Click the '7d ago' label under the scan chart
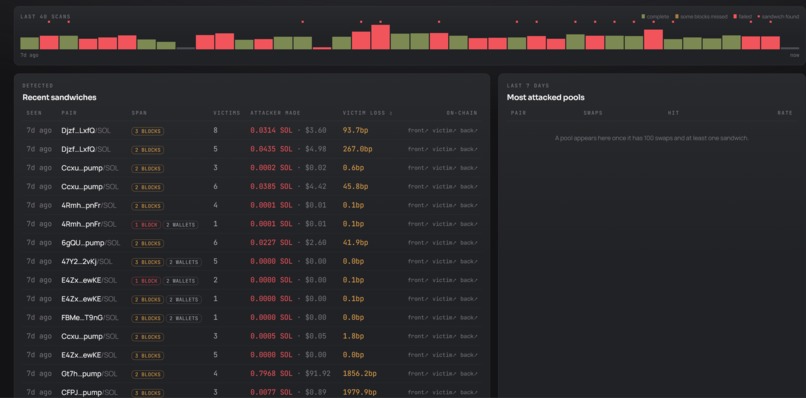This screenshot has height=398, width=806. 29,55
